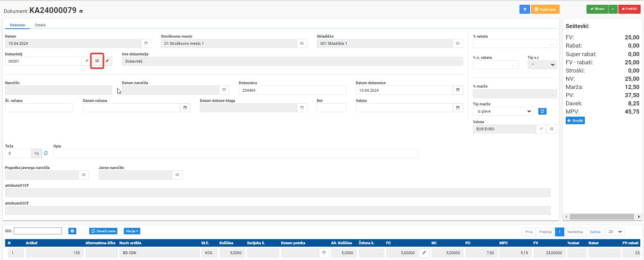Open calendar for Valuta date field
This screenshot has height=260, width=644.
458,108
